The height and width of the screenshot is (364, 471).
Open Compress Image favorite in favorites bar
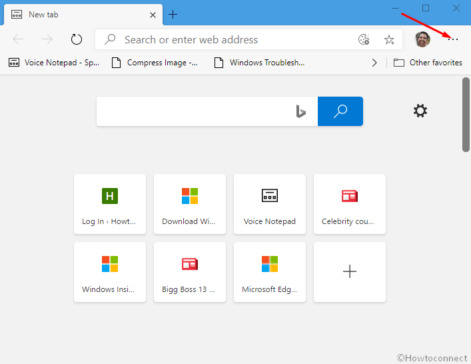click(x=154, y=62)
